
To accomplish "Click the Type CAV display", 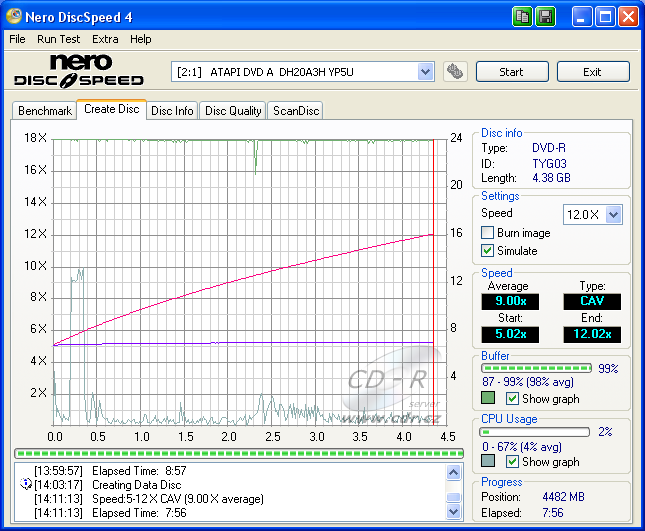I will (592, 301).
